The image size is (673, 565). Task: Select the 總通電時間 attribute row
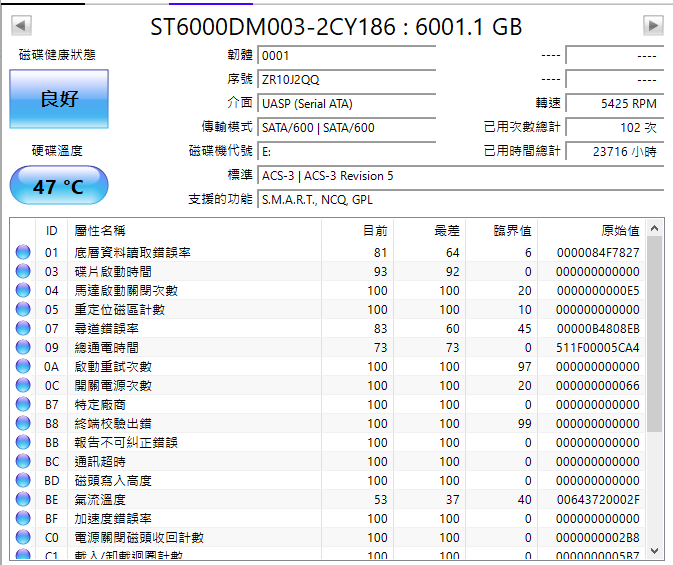[328, 347]
